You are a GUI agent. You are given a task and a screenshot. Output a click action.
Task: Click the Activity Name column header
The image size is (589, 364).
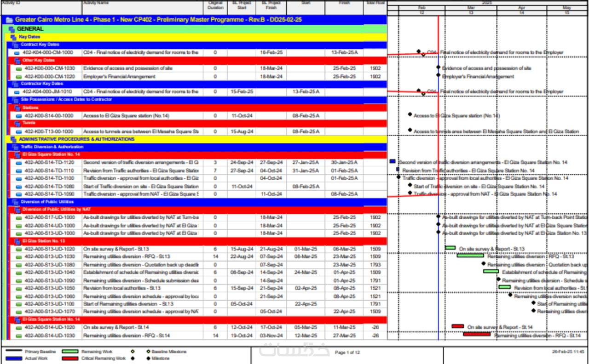coord(143,6)
